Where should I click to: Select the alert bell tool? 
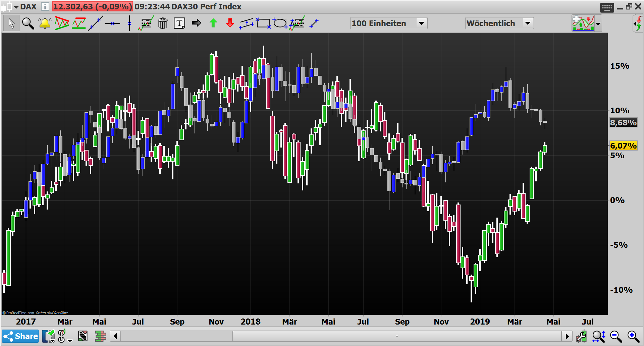44,23
